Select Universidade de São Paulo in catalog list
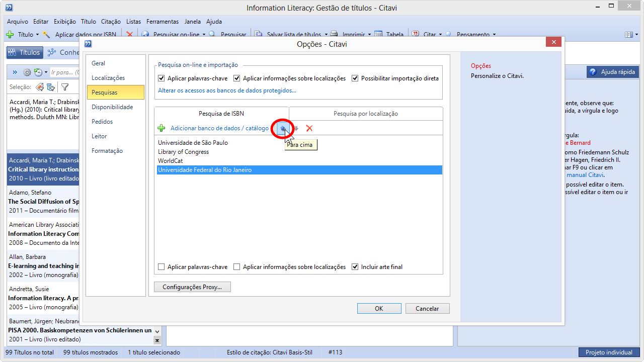Image resolution: width=644 pixels, height=362 pixels. 298,143
